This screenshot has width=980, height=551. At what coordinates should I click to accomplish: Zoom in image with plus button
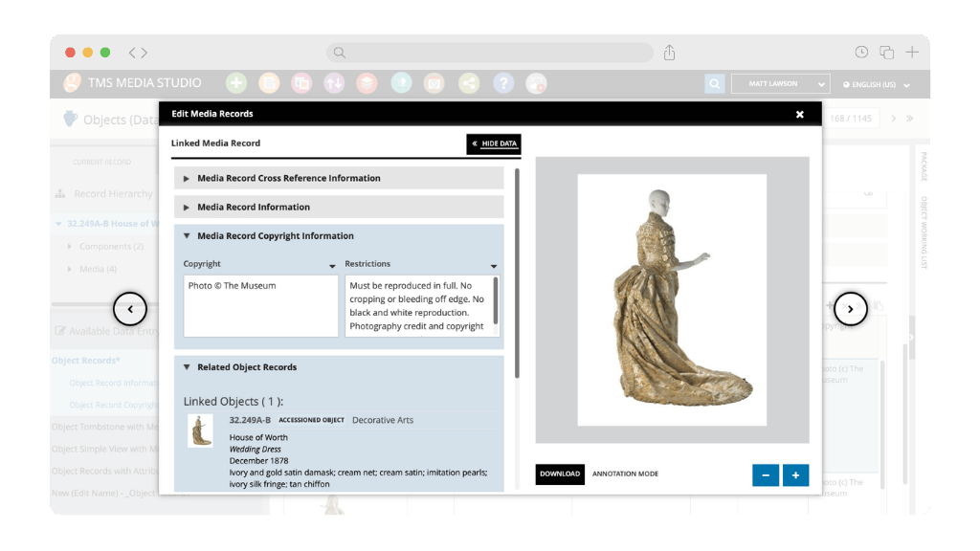795,474
